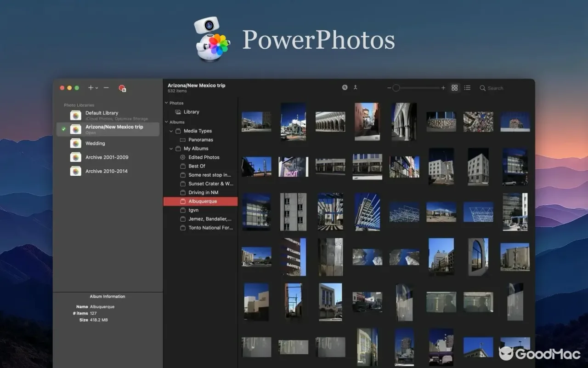The image size is (588, 368).
Task: Open the Best Of album
Action: [x=200, y=166]
